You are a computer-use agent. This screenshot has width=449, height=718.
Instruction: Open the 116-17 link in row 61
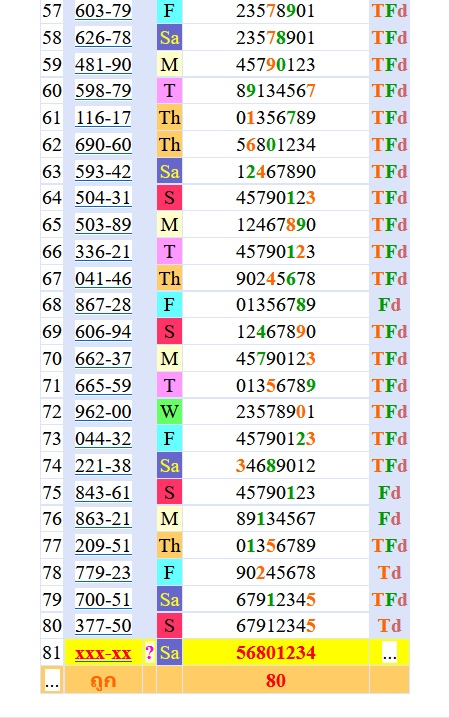(x=103, y=118)
